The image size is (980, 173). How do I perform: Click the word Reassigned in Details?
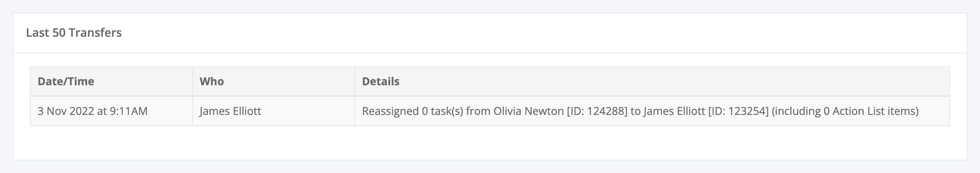pos(390,111)
